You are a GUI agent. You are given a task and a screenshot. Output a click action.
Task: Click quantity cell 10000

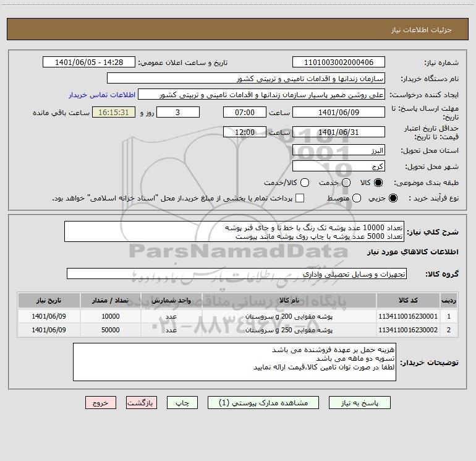click(x=111, y=316)
